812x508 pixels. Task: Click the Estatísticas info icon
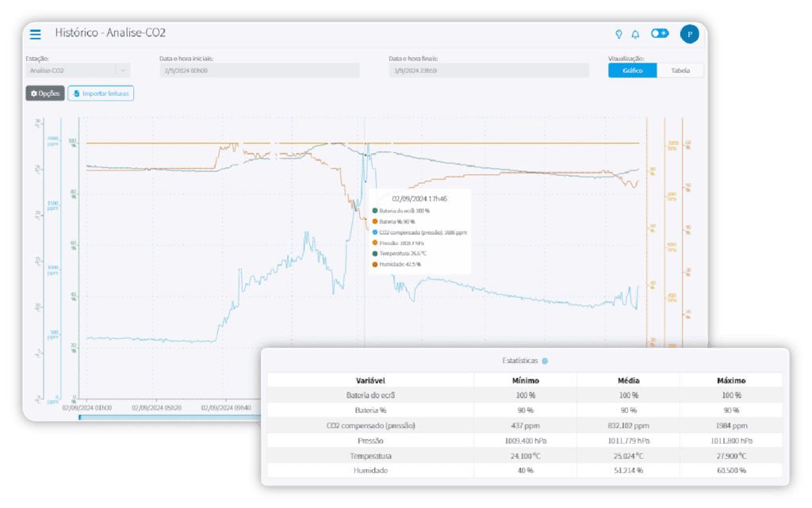point(545,361)
